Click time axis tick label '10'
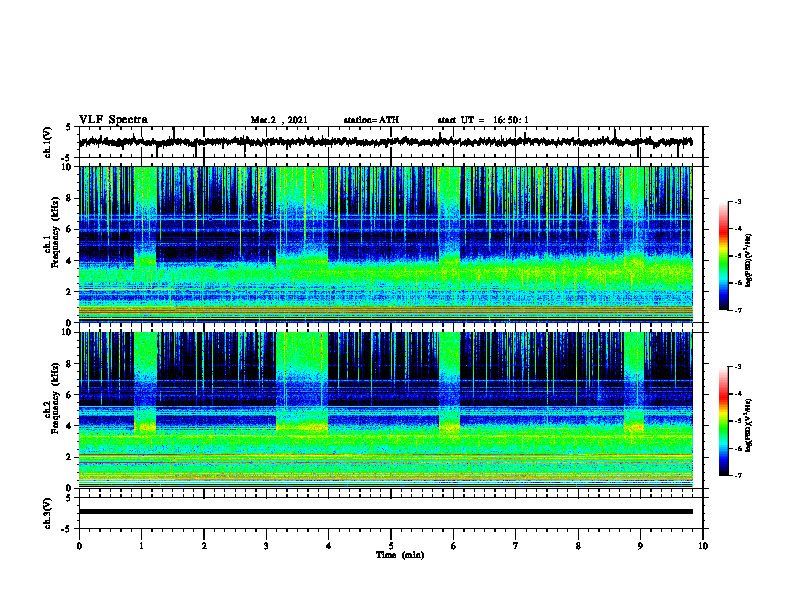This screenshot has height=612, width=792. click(703, 546)
